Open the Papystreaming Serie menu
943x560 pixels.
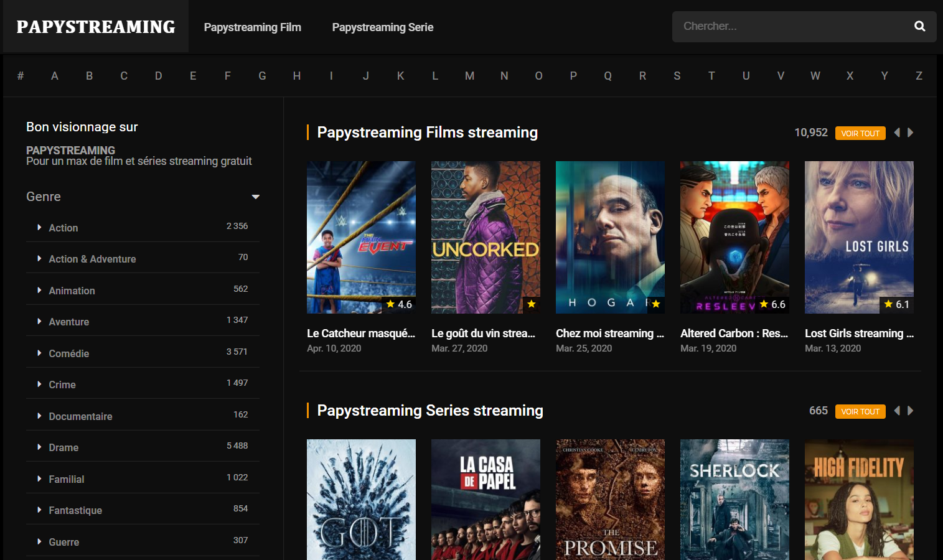point(383,27)
